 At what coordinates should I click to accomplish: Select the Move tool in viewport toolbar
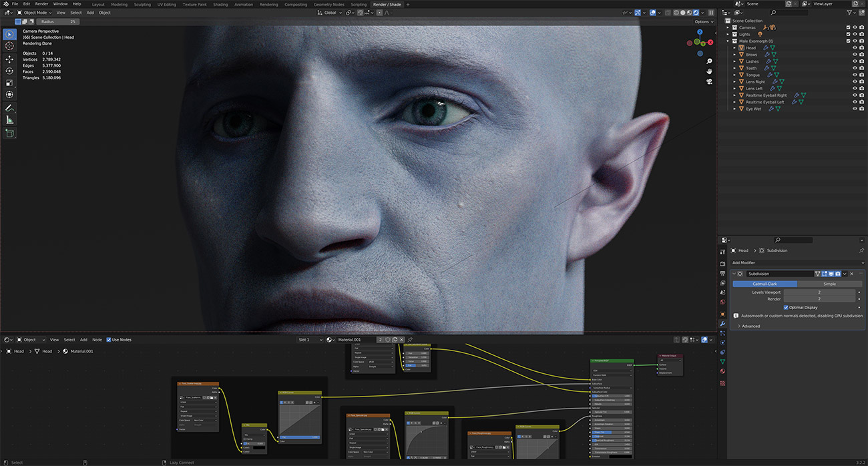(9, 58)
